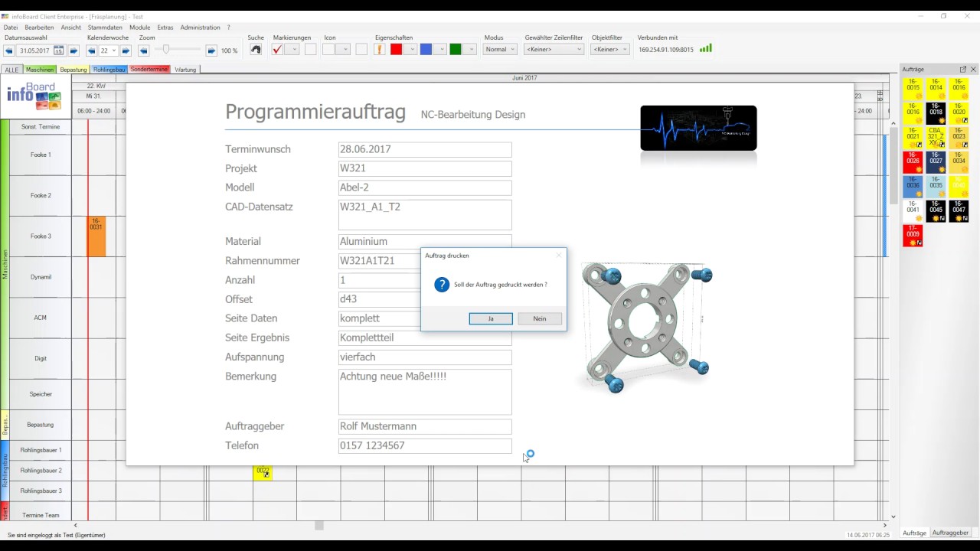The width and height of the screenshot is (980, 551).
Task: Click the blue Eigenschaften color swatch
Action: (x=426, y=50)
